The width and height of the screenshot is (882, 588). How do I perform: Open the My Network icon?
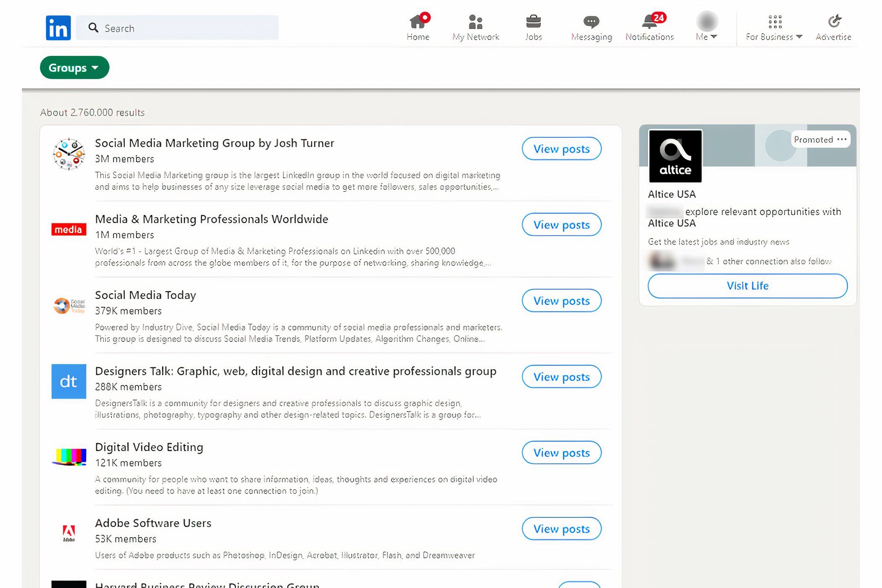click(x=475, y=21)
